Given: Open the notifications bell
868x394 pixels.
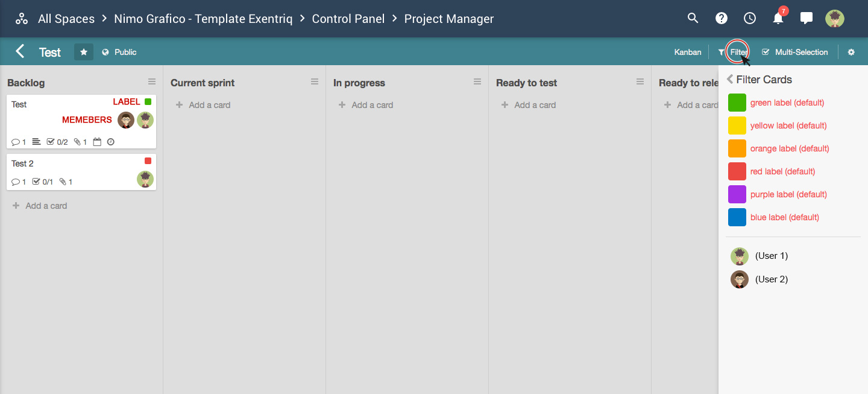Looking at the screenshot, I should pos(778,18).
